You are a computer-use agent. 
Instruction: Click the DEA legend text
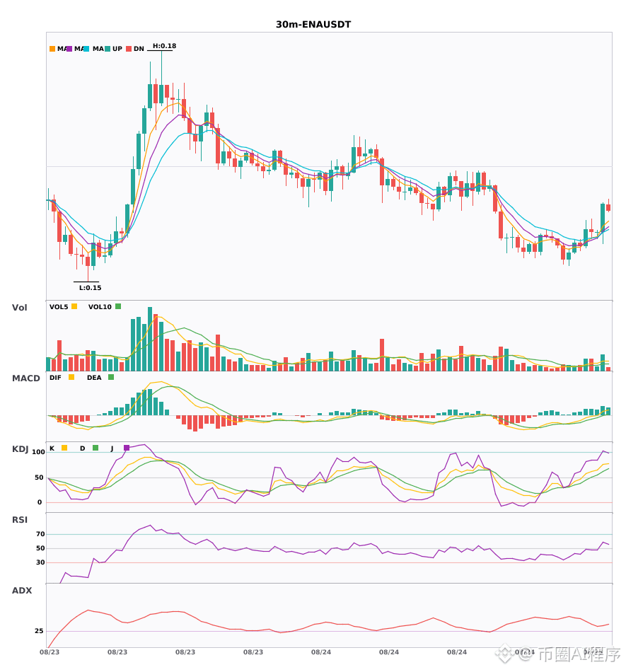tap(94, 378)
